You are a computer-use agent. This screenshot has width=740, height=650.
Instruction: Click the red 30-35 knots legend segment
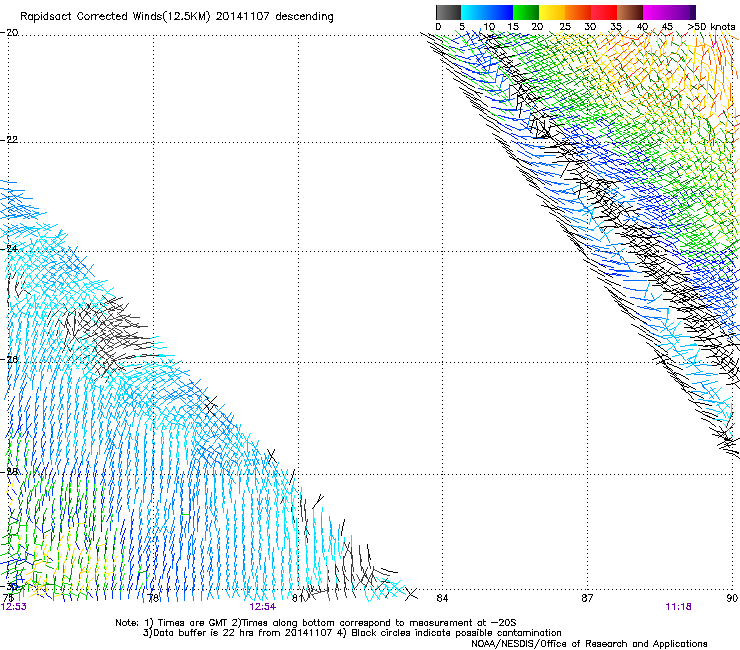604,12
